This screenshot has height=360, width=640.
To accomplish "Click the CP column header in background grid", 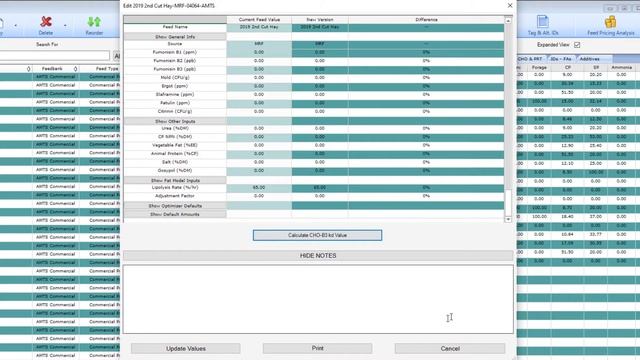I will [x=567, y=67].
